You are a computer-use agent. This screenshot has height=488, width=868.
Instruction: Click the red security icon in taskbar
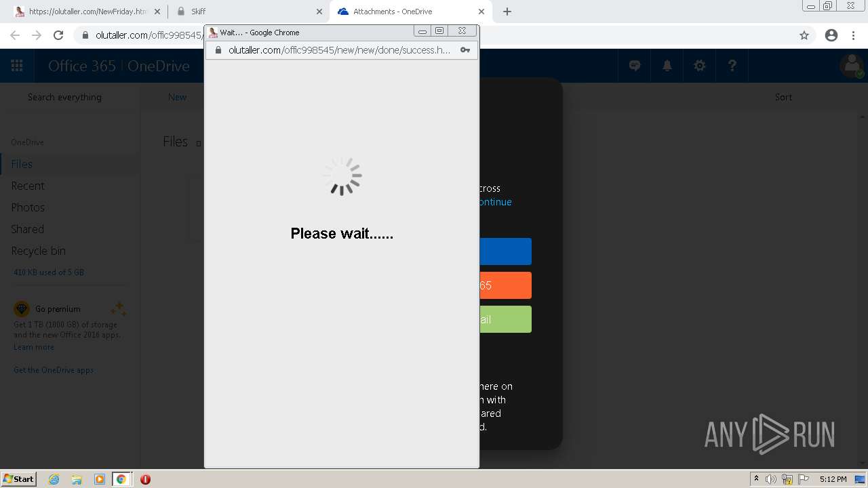coord(145,479)
